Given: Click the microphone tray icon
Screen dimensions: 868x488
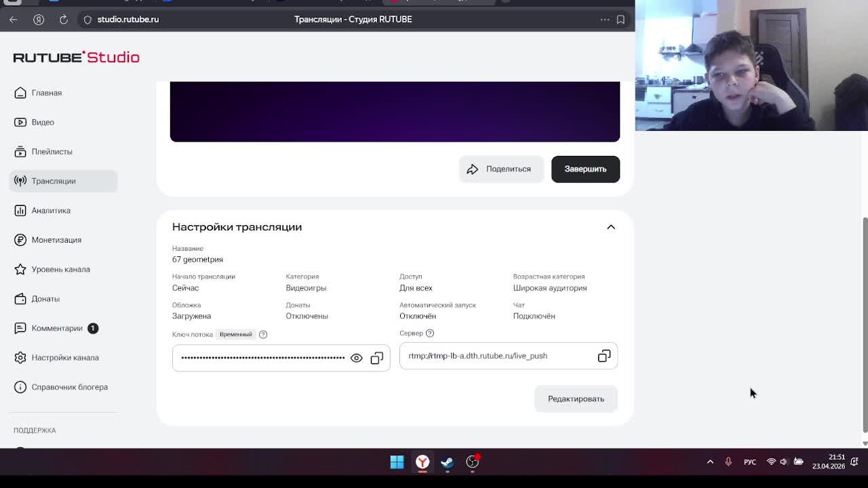Looking at the screenshot, I should [x=728, y=462].
